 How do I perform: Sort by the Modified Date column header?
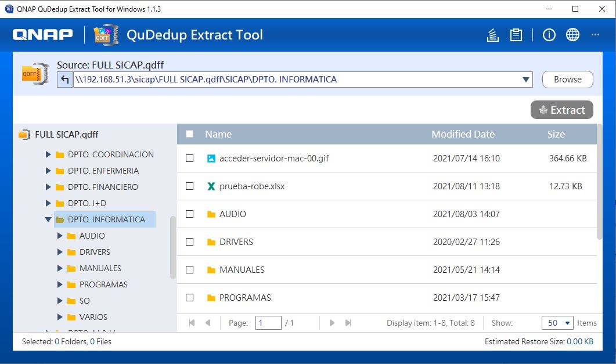point(463,134)
